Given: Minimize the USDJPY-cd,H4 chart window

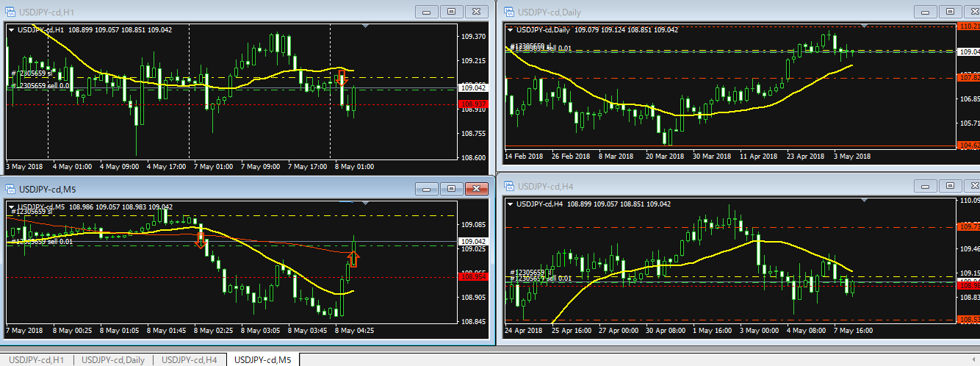Looking at the screenshot, I should (x=925, y=186).
